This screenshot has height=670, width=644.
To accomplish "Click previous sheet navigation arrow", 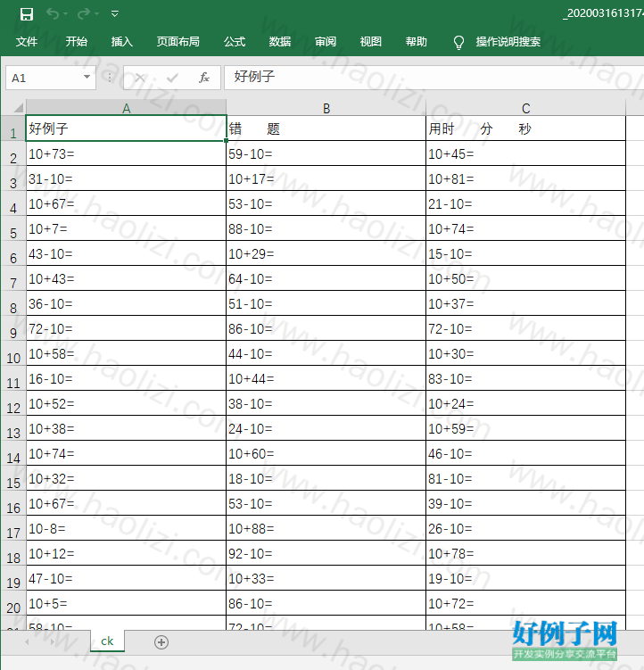I will pos(27,641).
